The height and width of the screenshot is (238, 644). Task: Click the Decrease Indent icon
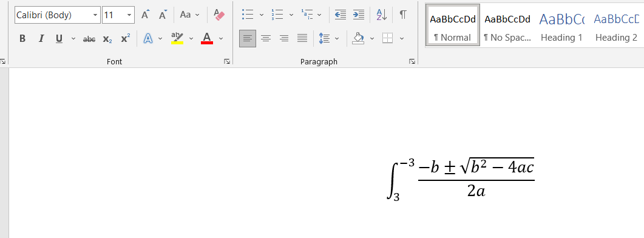pyautogui.click(x=340, y=15)
